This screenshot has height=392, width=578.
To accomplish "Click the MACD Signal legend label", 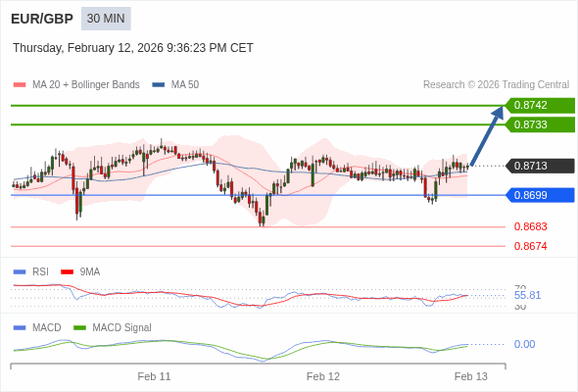I will pyautogui.click(x=122, y=328).
